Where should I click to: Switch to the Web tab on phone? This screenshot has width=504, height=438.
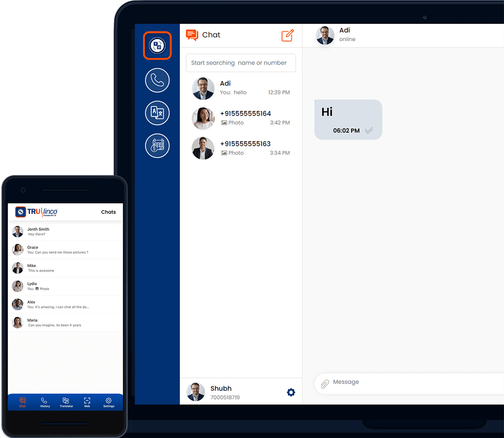click(87, 402)
